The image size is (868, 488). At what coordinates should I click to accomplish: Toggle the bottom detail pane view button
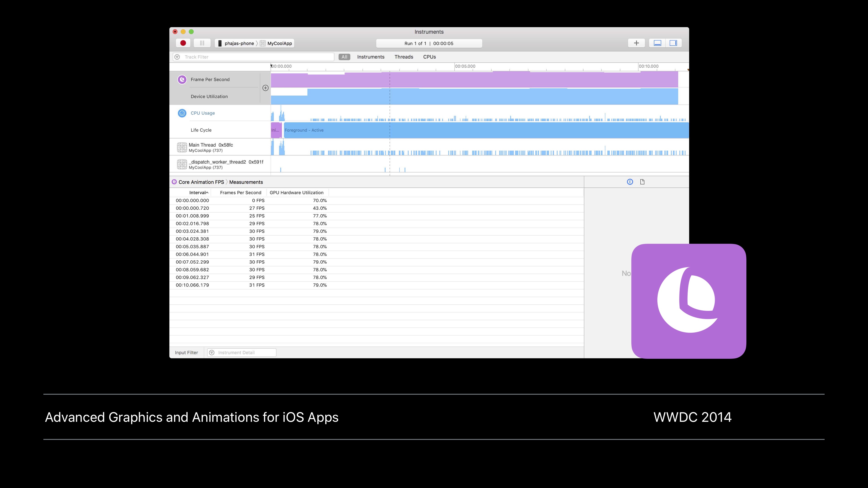(657, 43)
